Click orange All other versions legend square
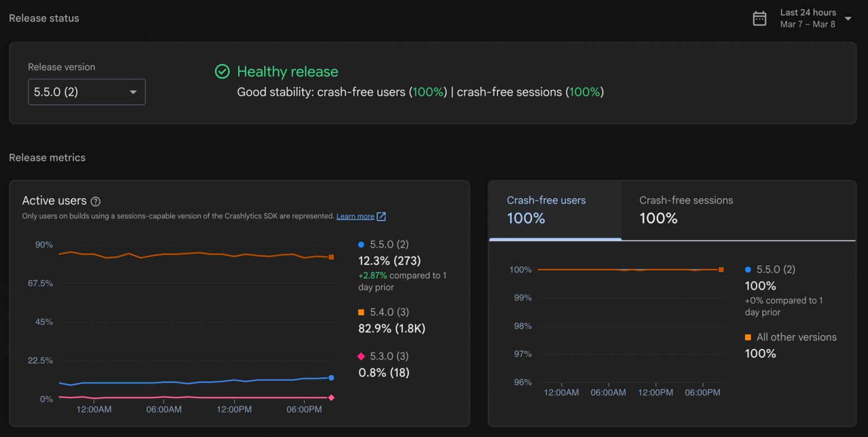The height and width of the screenshot is (437, 868). tap(748, 337)
